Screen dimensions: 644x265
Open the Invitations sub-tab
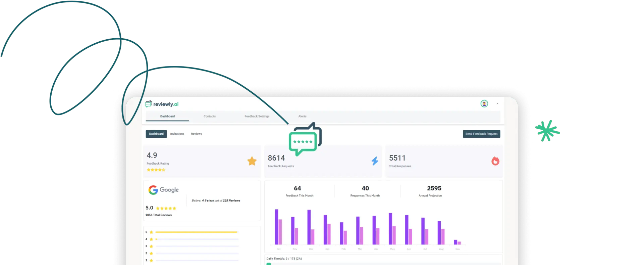click(177, 134)
